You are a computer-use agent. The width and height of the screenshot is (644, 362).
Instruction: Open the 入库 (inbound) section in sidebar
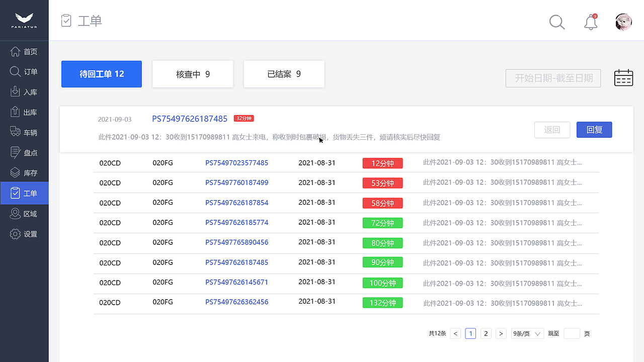(x=24, y=92)
